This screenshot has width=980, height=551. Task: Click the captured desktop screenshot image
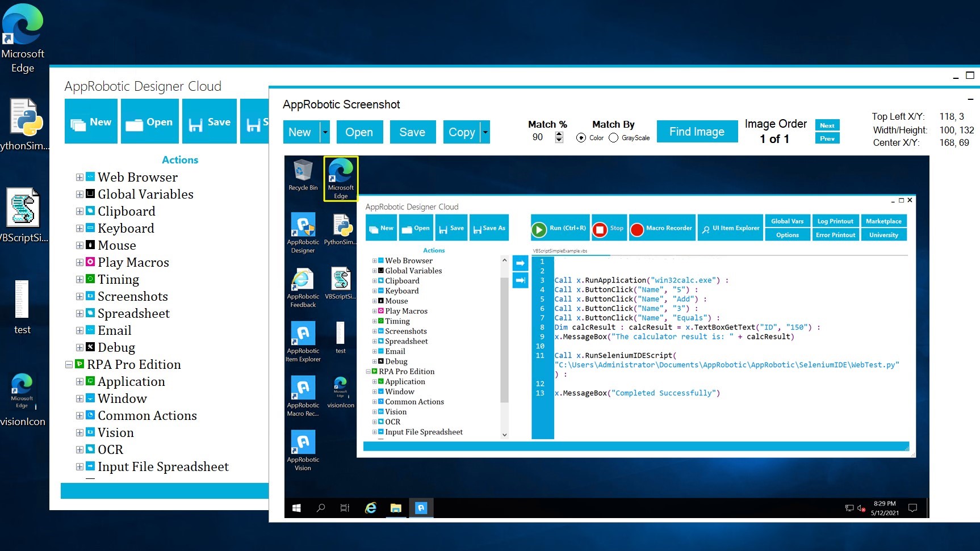click(606, 337)
